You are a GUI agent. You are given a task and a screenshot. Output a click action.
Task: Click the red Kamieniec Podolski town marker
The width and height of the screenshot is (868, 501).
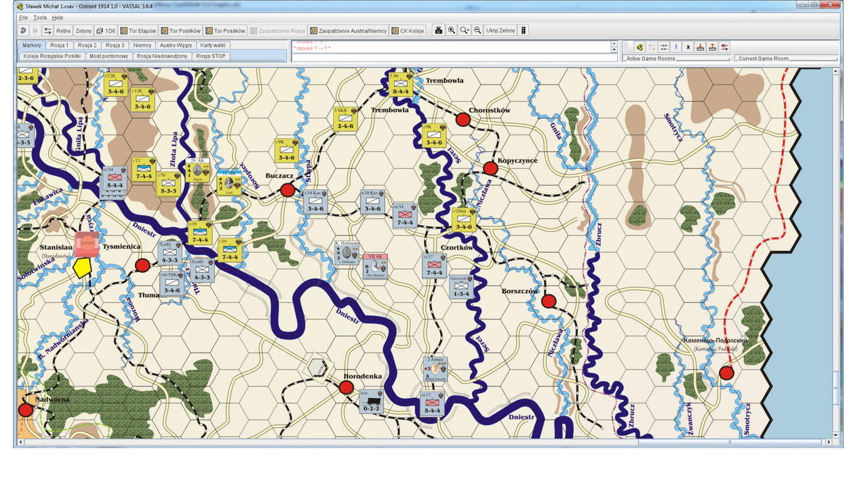[726, 372]
